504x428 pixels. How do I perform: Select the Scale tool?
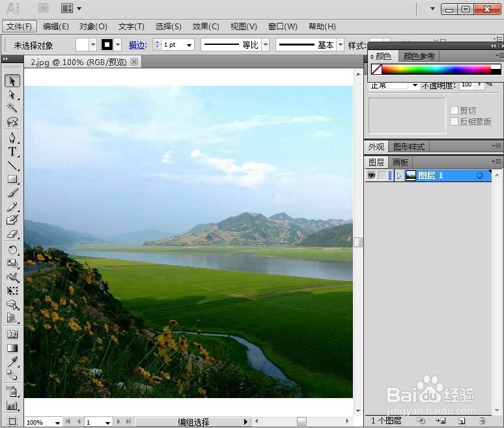12,263
